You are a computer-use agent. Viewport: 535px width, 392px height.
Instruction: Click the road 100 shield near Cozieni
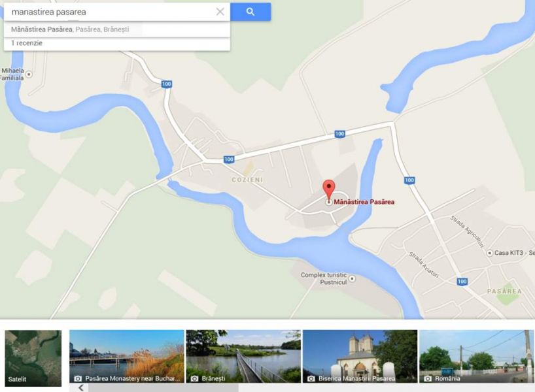pyautogui.click(x=229, y=159)
